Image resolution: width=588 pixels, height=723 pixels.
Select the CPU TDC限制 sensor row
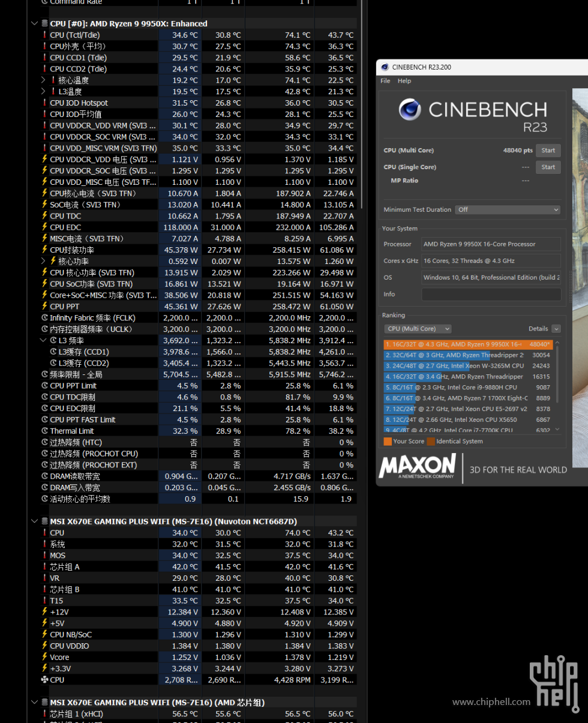(198, 397)
